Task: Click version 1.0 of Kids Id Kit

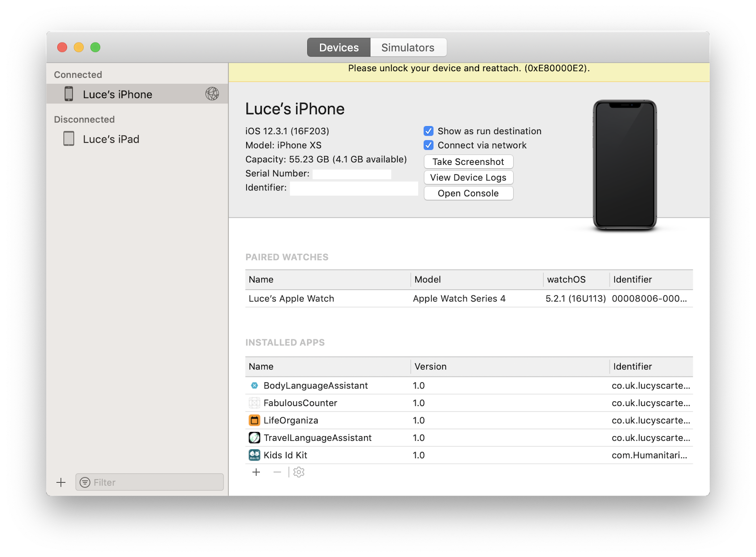Action: (419, 455)
